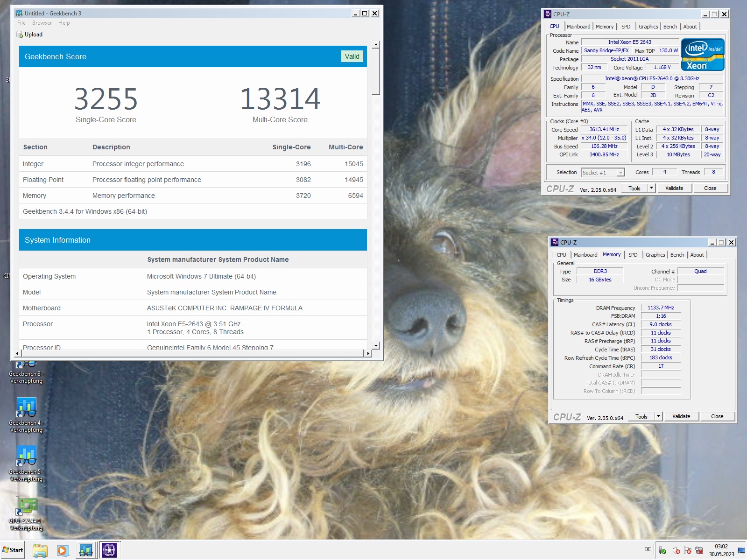Open the Geekbench 4 desktop shortcut

[27, 414]
